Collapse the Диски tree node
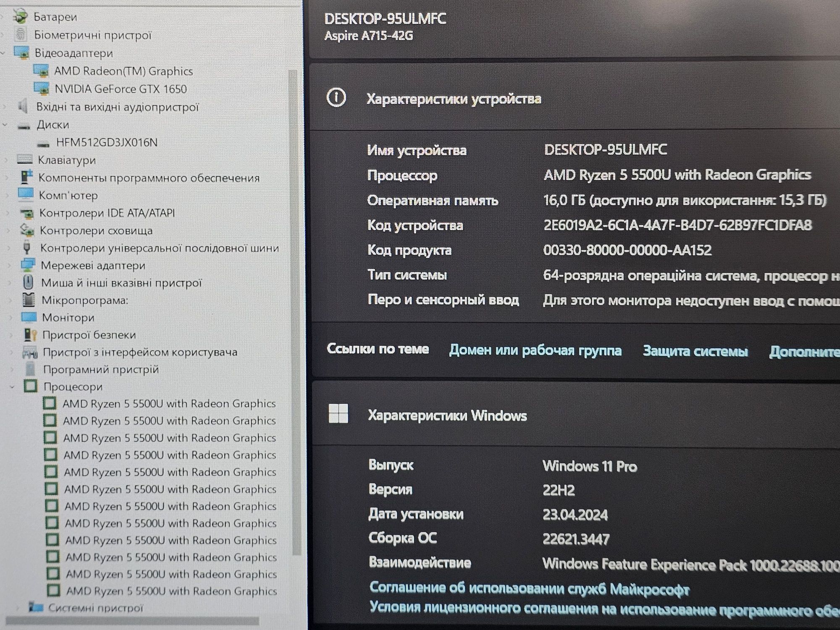The image size is (840, 630). point(5,125)
